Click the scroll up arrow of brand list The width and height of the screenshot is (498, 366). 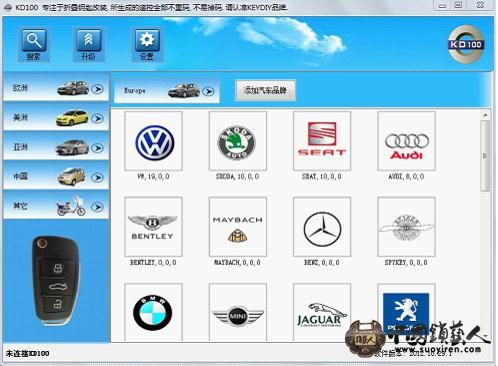pos(485,115)
